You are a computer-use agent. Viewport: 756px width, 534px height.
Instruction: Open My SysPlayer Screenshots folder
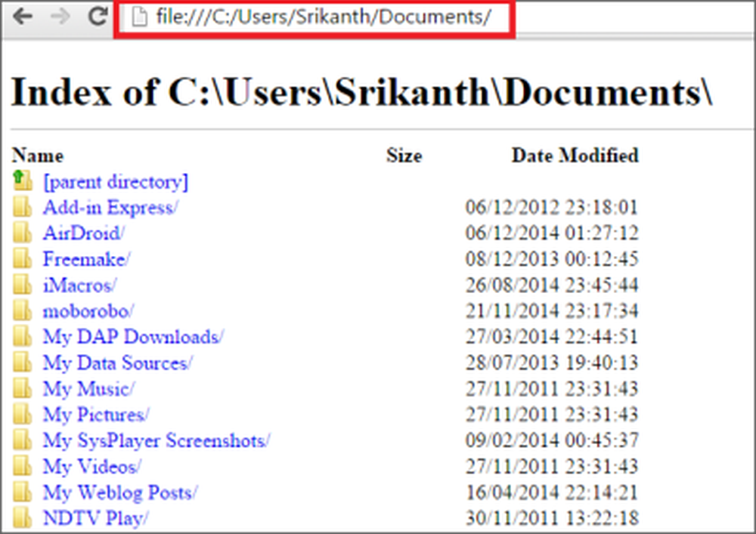coord(156,440)
